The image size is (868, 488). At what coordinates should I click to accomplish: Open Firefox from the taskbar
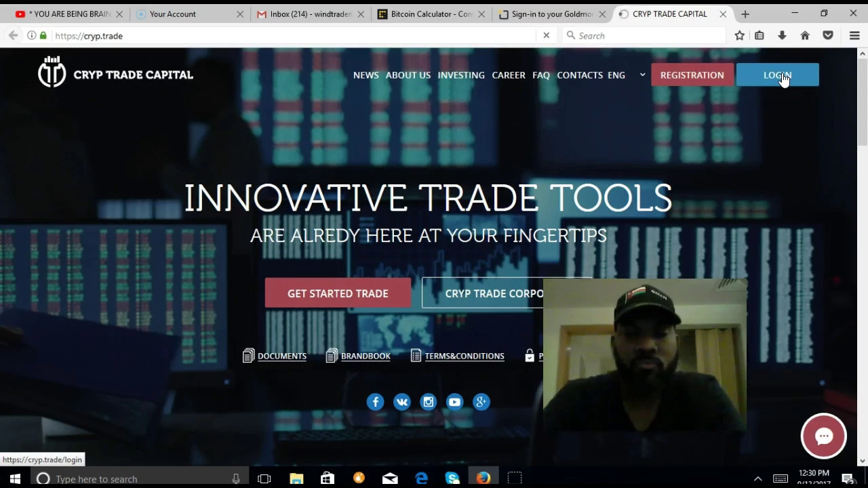pos(484,479)
